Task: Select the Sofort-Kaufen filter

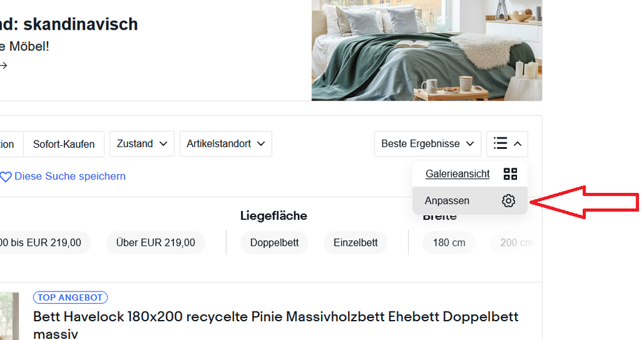Action: coord(63,144)
